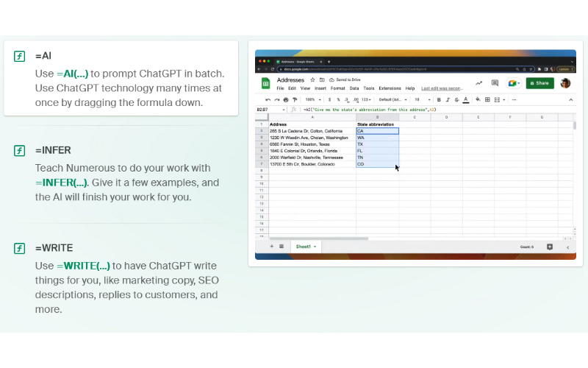Image resolution: width=588 pixels, height=368 pixels.
Task: Click the Saved to Drive cloud status
Action: [x=345, y=79]
